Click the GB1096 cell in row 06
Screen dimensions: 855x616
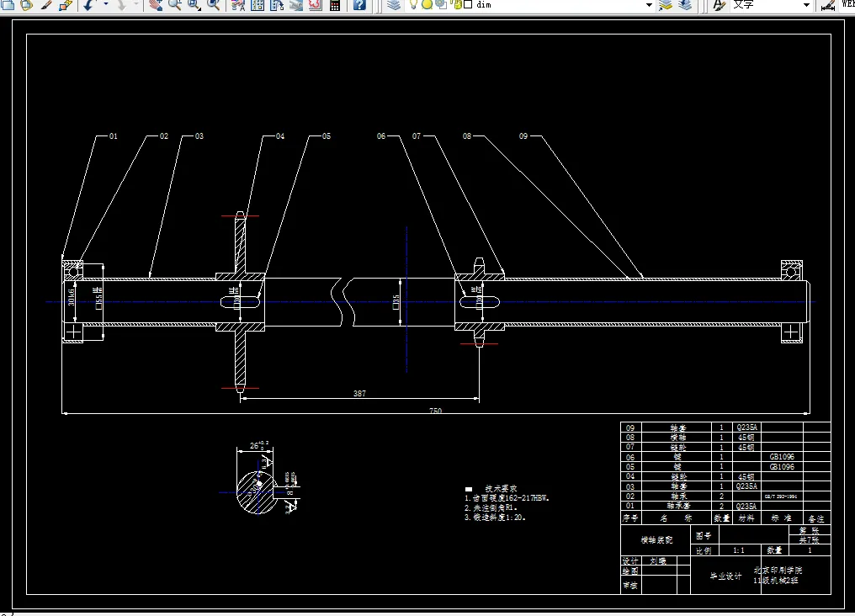782,457
